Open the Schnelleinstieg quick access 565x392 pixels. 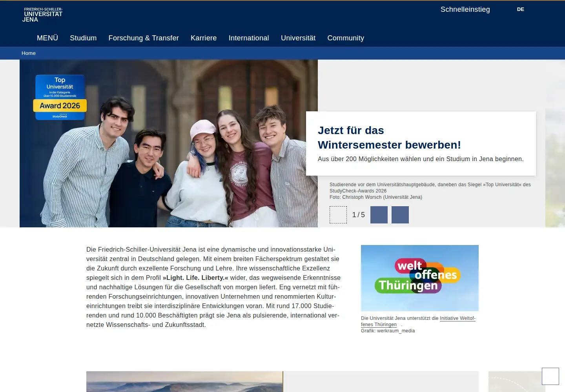pyautogui.click(x=465, y=9)
